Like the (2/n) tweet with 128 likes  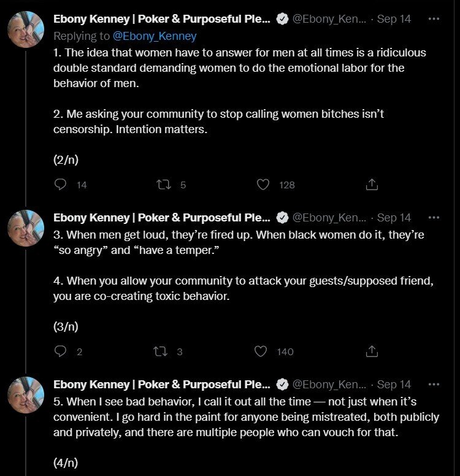click(x=263, y=185)
